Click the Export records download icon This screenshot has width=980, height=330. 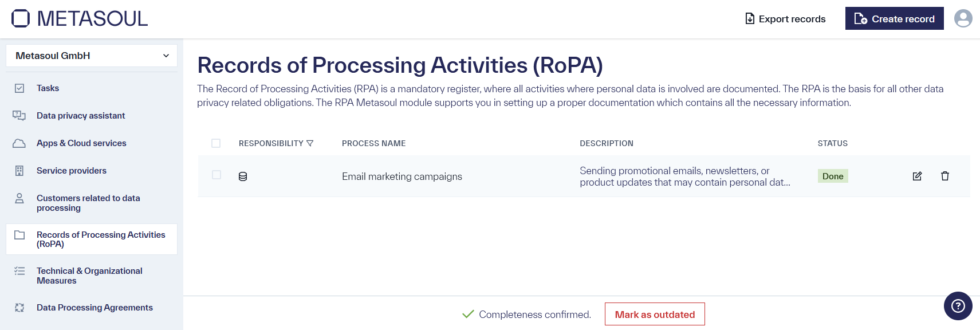coord(750,18)
